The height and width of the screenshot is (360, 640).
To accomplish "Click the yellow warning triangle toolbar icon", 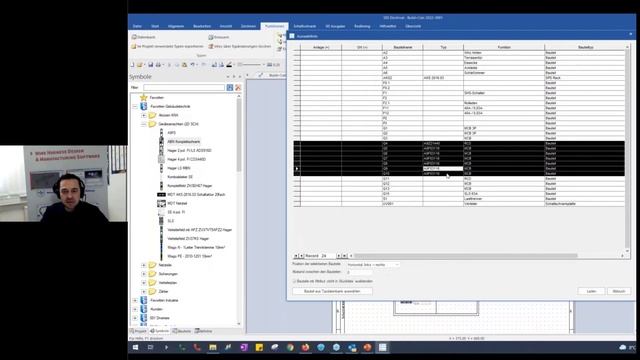I will click(x=184, y=65).
